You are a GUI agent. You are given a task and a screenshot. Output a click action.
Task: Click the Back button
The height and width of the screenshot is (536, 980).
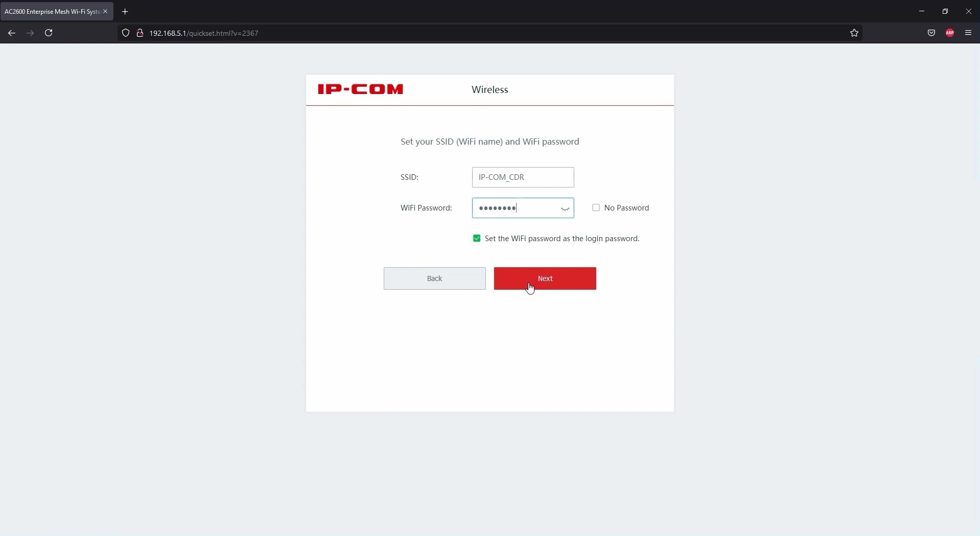click(435, 278)
